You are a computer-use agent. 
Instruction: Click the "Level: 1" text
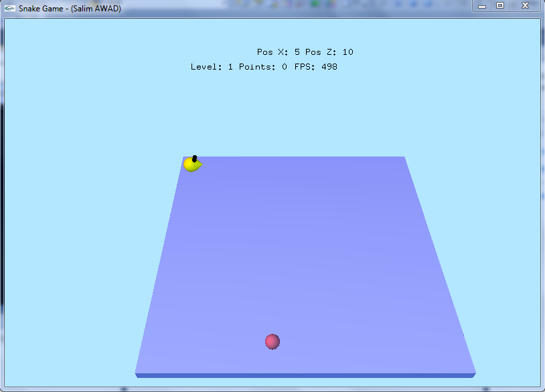click(212, 67)
